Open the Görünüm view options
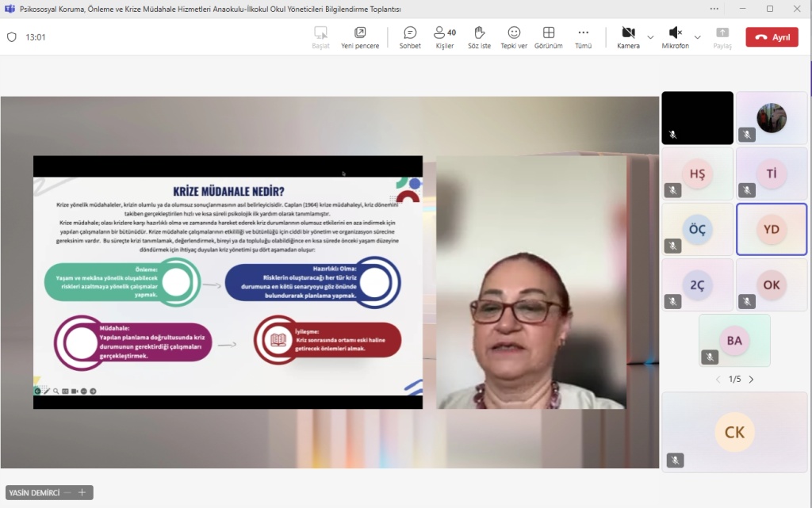The height and width of the screenshot is (508, 812). click(548, 37)
